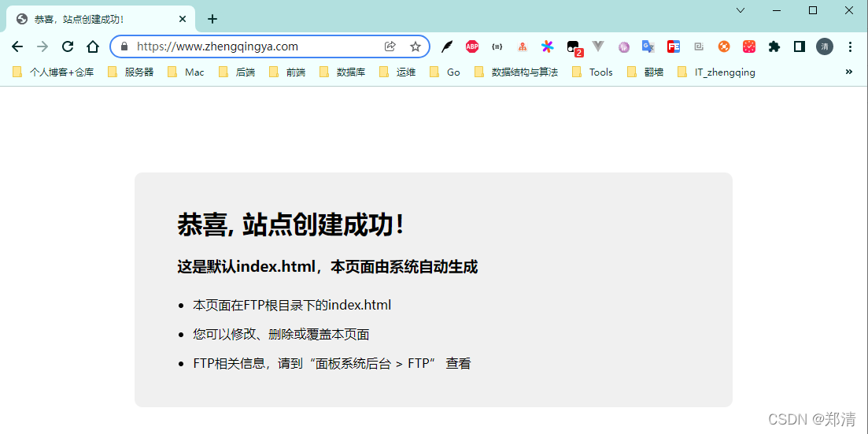Image resolution: width=868 pixels, height=434 pixels.
Task: Open the grey spiral extension icon
Action: coord(699,47)
